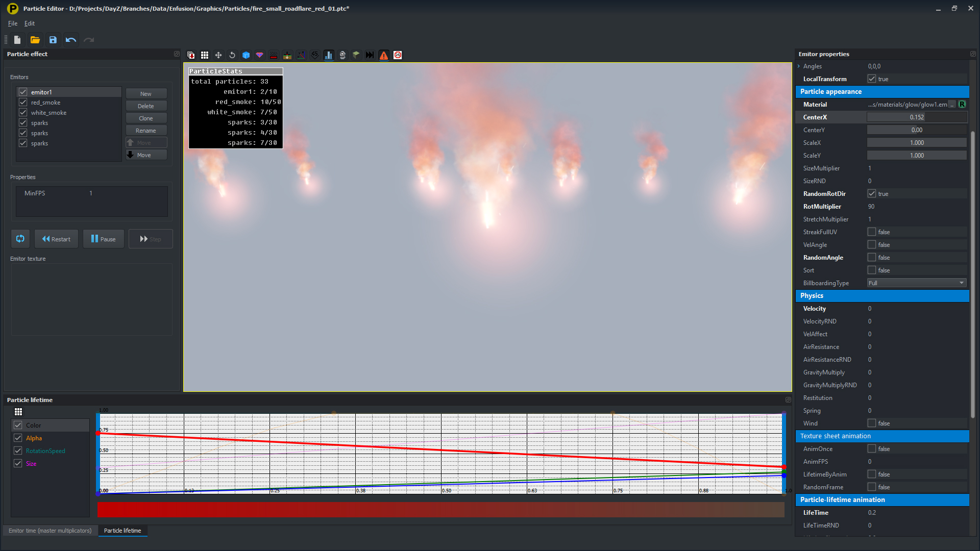This screenshot has height=551, width=980.
Task: Click the restart simulation button
Action: point(57,239)
